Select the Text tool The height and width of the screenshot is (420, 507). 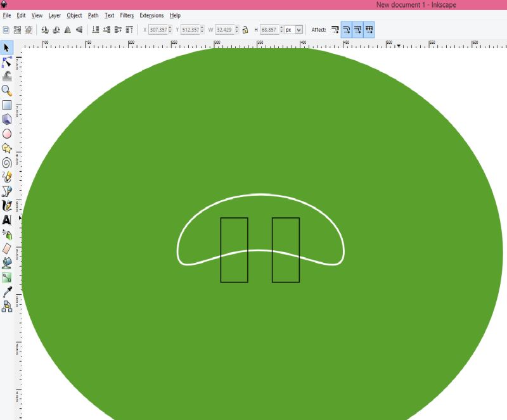coord(8,219)
